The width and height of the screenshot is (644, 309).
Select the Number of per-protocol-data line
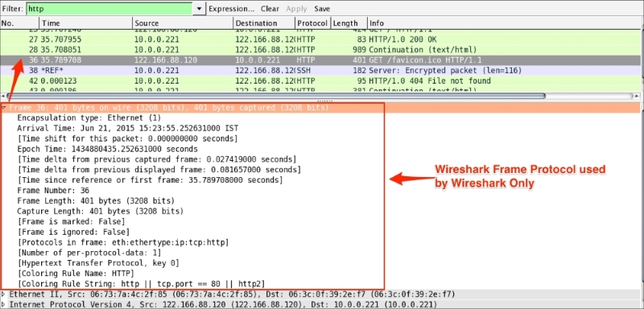pos(89,253)
